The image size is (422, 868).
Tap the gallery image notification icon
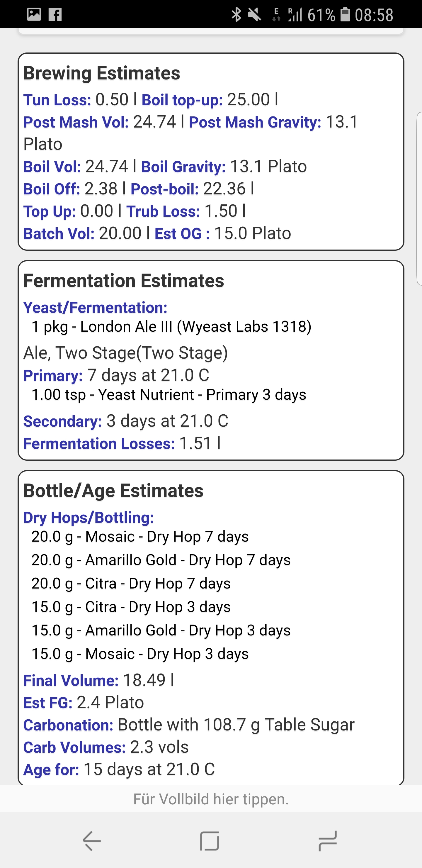(x=34, y=14)
